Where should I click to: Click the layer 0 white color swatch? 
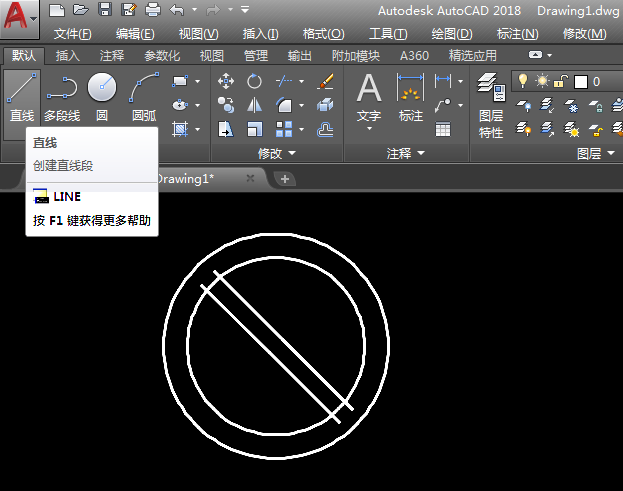(x=580, y=81)
